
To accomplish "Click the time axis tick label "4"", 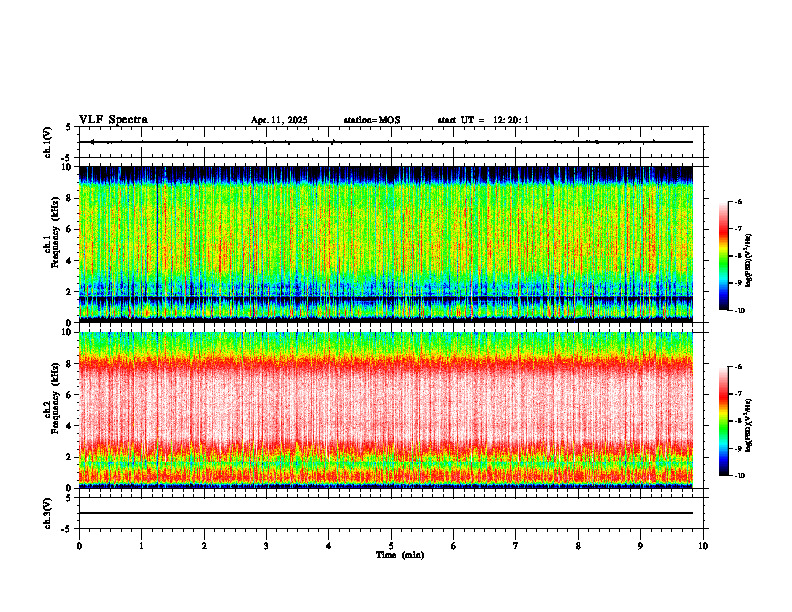I will [329, 546].
